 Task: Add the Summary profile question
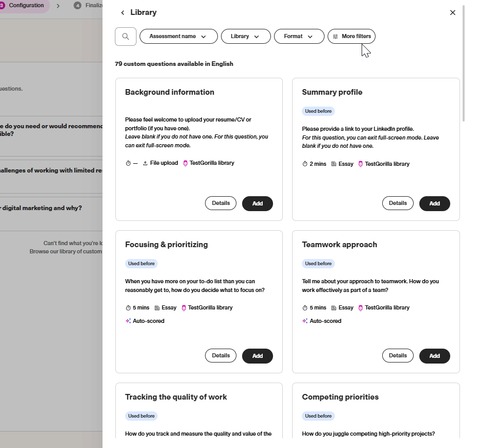pos(434,203)
